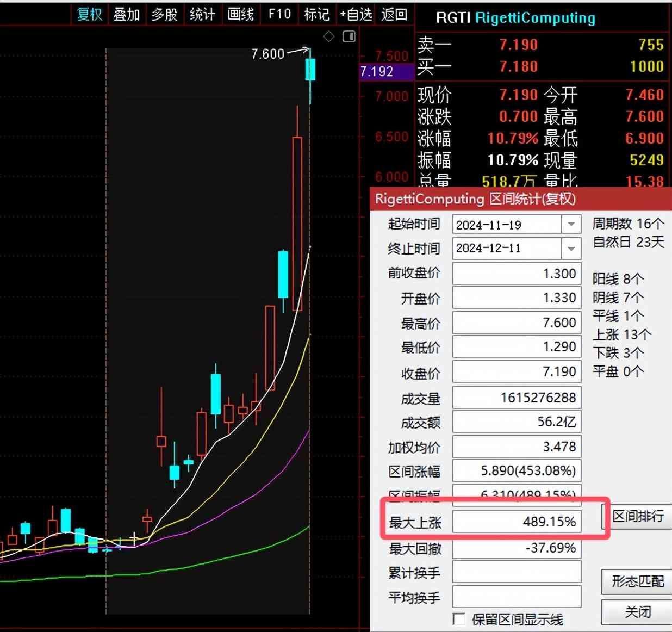
Task: Click the empty 累计换手 field
Action: tap(517, 572)
